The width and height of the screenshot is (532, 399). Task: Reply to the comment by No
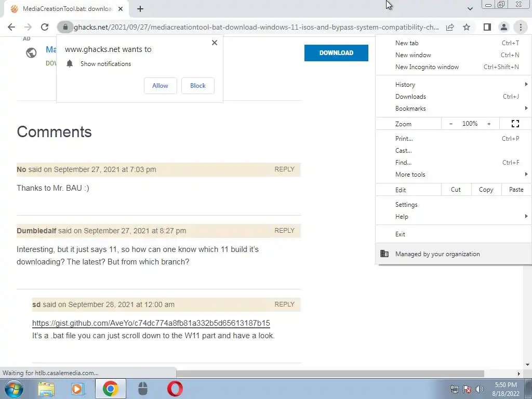(x=284, y=169)
